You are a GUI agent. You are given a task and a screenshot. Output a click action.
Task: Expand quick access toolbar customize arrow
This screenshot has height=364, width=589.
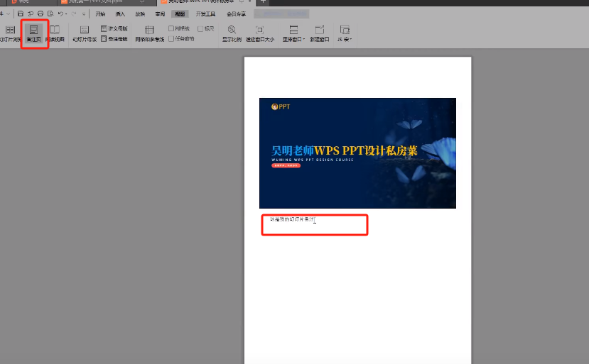coord(83,14)
